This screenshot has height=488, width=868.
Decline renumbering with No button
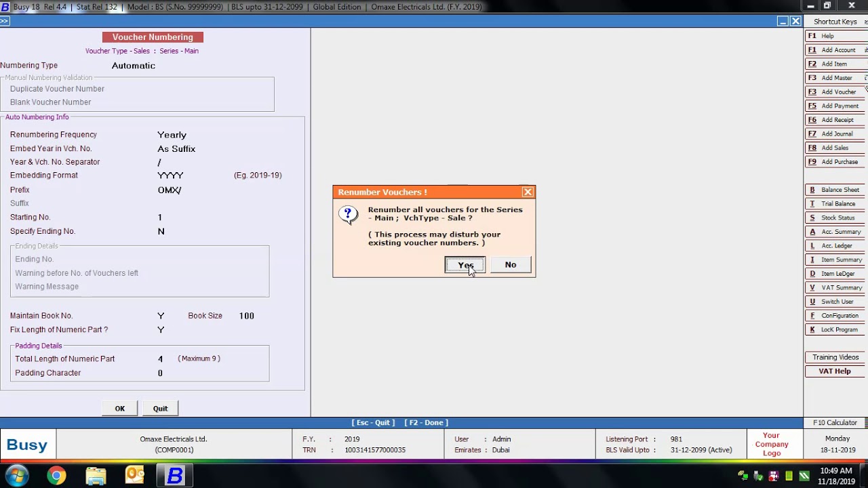[510, 264]
